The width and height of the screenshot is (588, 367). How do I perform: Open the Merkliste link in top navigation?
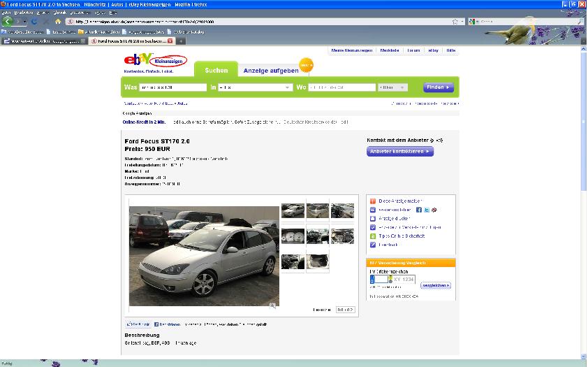click(x=389, y=50)
